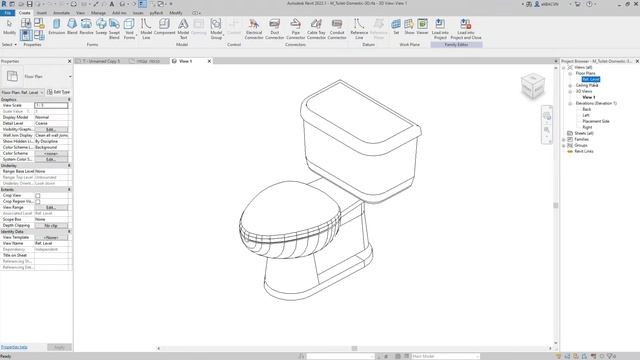640x360 pixels.
Task: Collapse the Underlay properties section
Action: pos(69,166)
